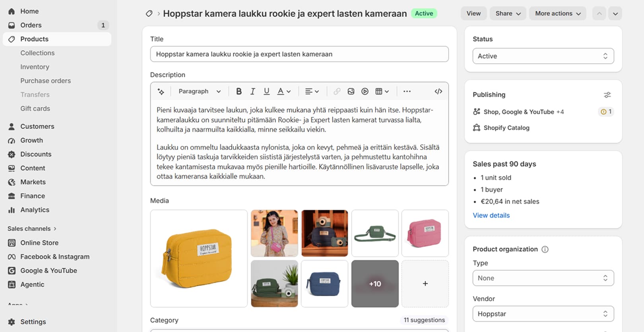Toggle italic formatting in description

click(252, 91)
